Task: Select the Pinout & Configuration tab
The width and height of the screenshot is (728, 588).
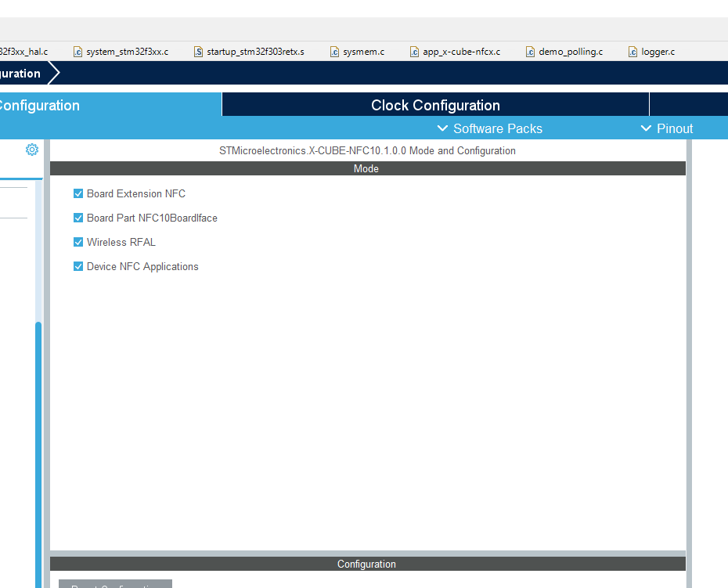Action: (x=110, y=104)
